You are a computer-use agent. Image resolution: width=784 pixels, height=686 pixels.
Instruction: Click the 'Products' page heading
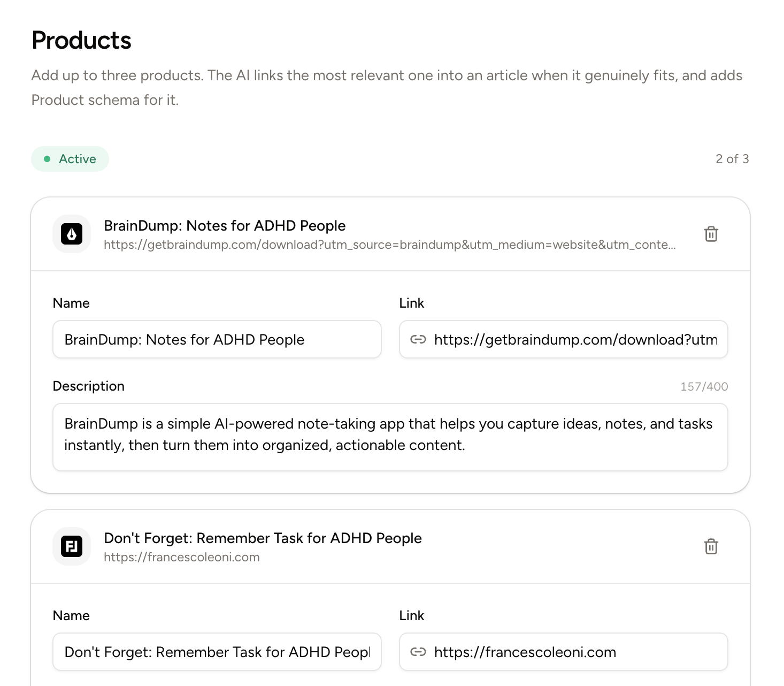click(81, 40)
